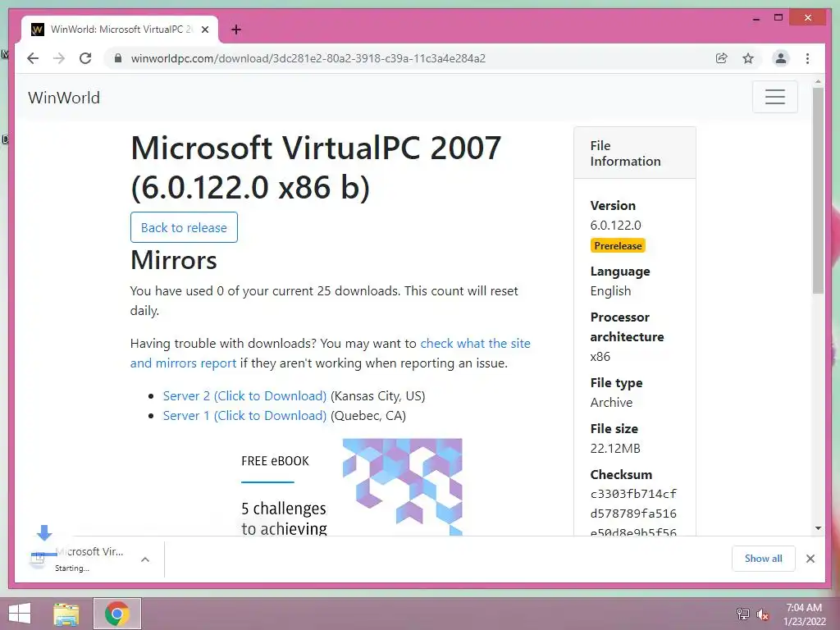Open File Explorer from the taskbar

[x=66, y=614]
